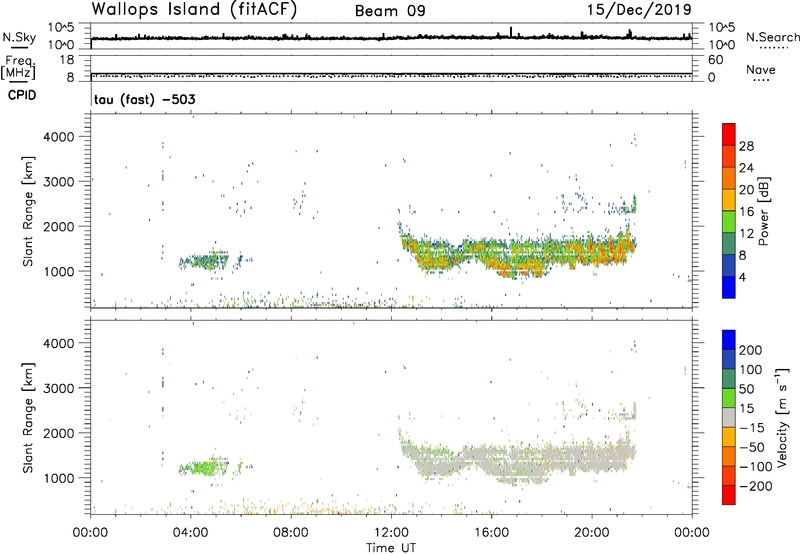Click the 'Velocity [m s-1]' colorbar label
The width and height of the screenshot is (800, 554).
[x=782, y=417]
